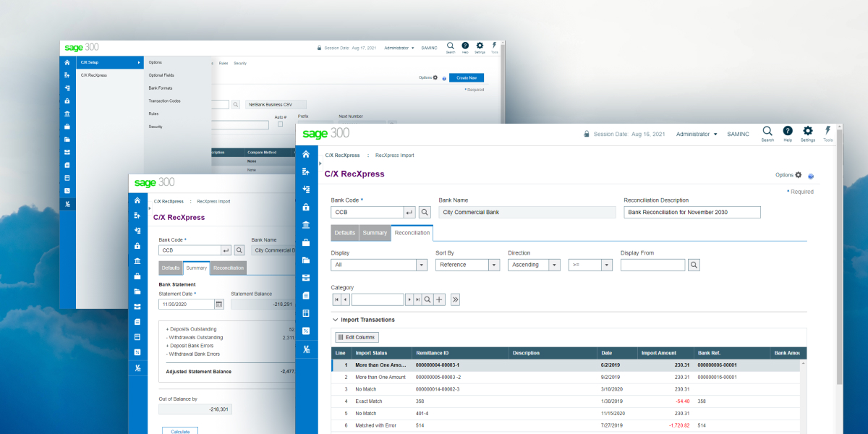This screenshot has height=434, width=868.
Task: Open the Display dropdown showing All
Action: [379, 265]
